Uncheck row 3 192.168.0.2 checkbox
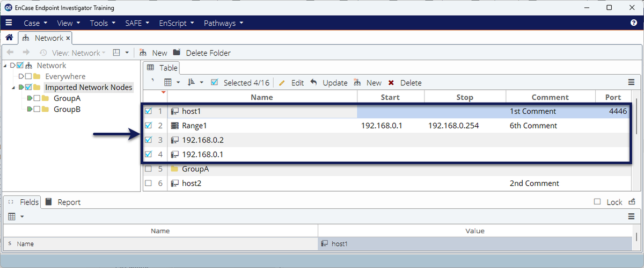644x268 pixels. point(149,140)
